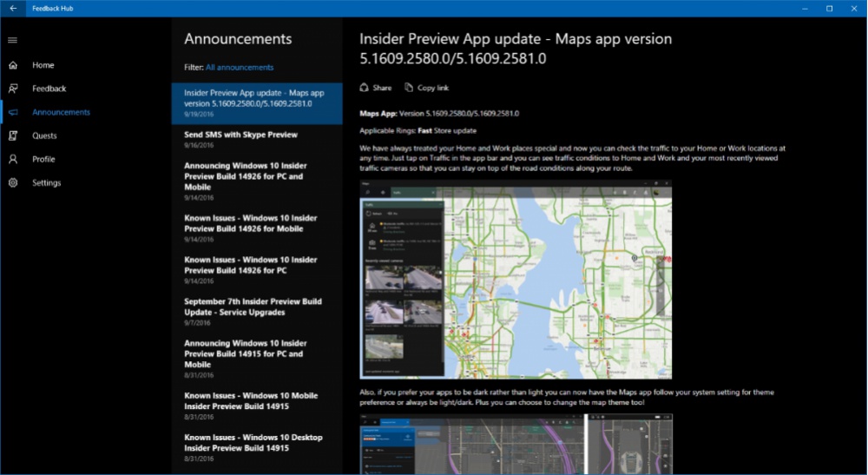Open Known Issues Desktop Build 14915
Image resolution: width=868 pixels, height=475 pixels.
coord(257,447)
